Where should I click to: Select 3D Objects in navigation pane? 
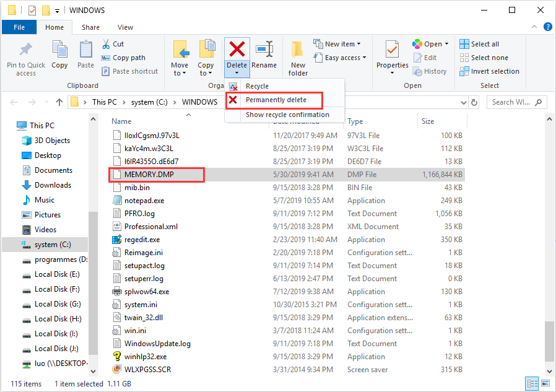(46, 141)
